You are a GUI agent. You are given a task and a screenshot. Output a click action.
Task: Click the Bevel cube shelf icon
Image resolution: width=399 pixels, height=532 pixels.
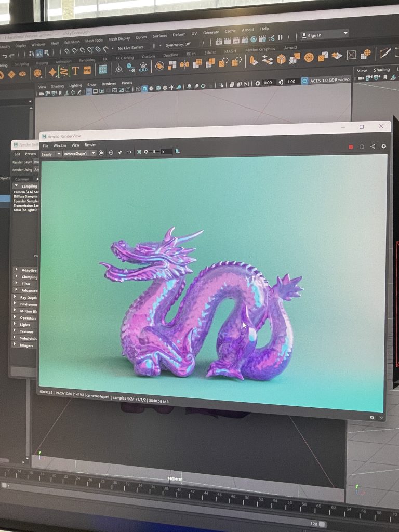click(x=281, y=59)
